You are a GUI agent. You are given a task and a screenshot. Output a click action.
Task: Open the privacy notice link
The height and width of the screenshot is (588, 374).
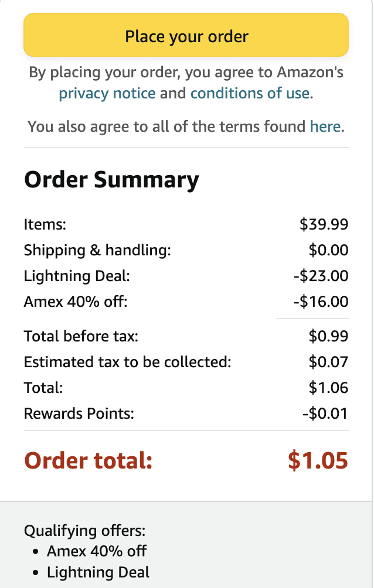point(107,93)
